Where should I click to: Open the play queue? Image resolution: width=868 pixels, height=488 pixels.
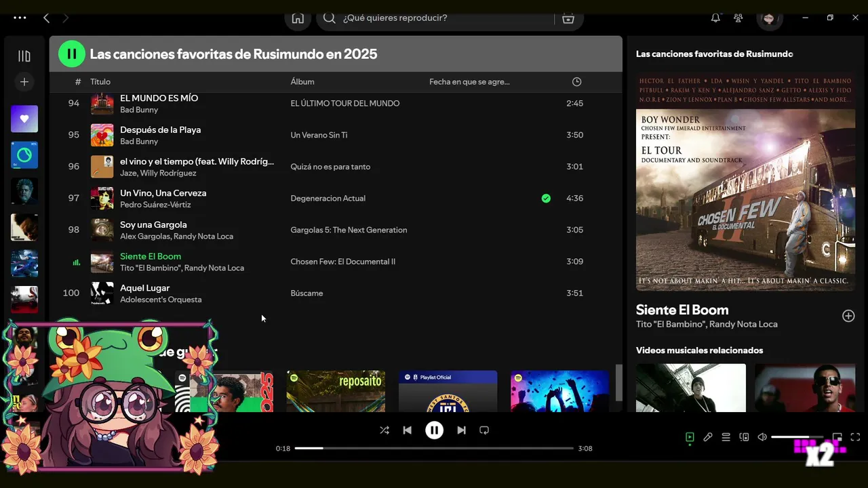click(x=726, y=437)
